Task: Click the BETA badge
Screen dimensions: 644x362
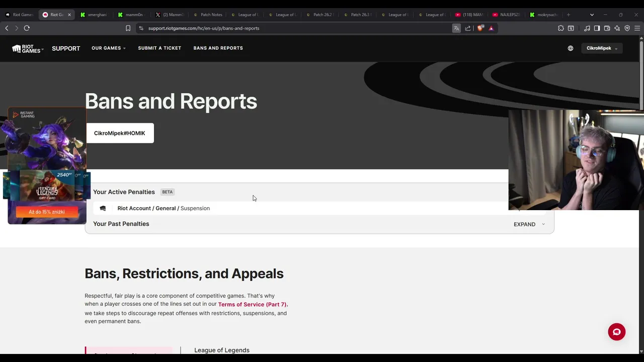Action: (168, 192)
